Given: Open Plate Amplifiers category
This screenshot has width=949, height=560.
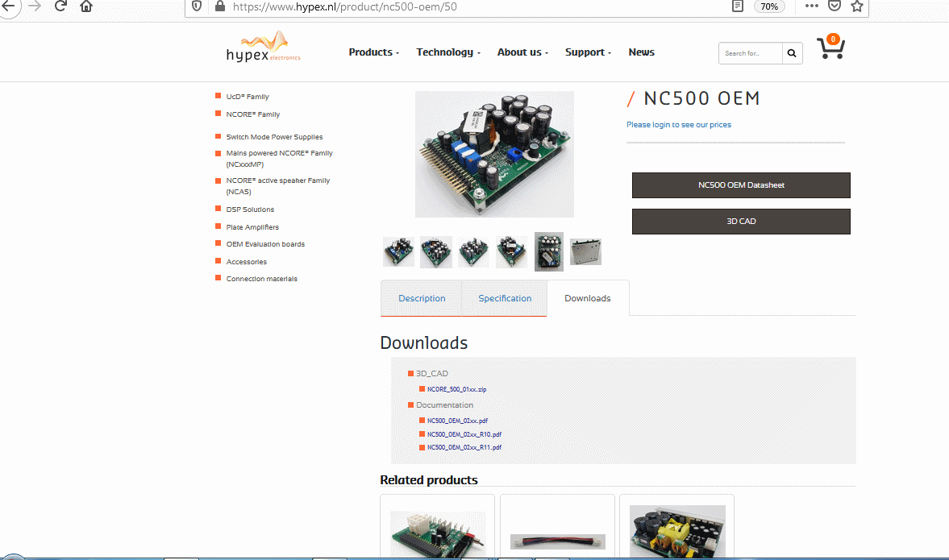Looking at the screenshot, I should pyautogui.click(x=252, y=227).
